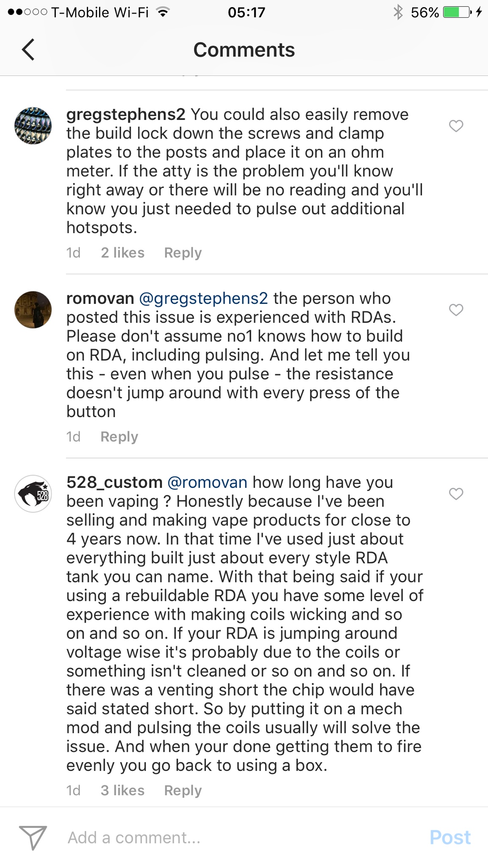View the 2 likes on gregstephens2's comment
Screen dimensions: 488x868
tap(122, 253)
